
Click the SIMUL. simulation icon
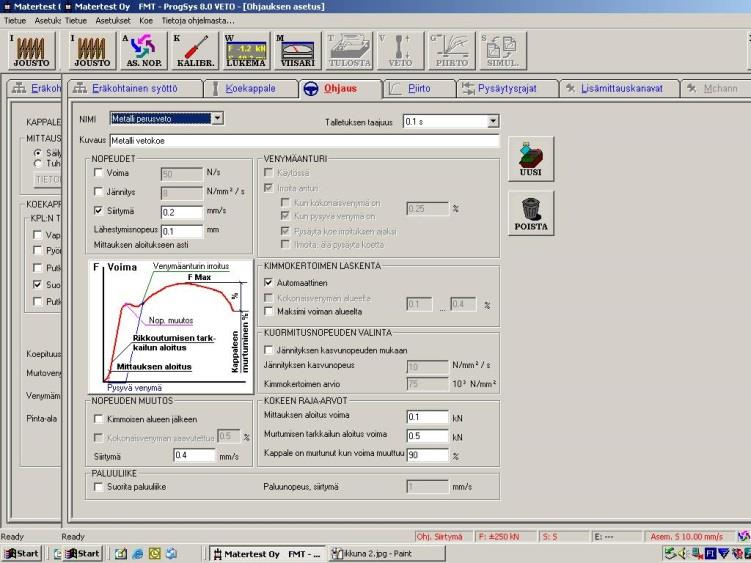tap(503, 50)
